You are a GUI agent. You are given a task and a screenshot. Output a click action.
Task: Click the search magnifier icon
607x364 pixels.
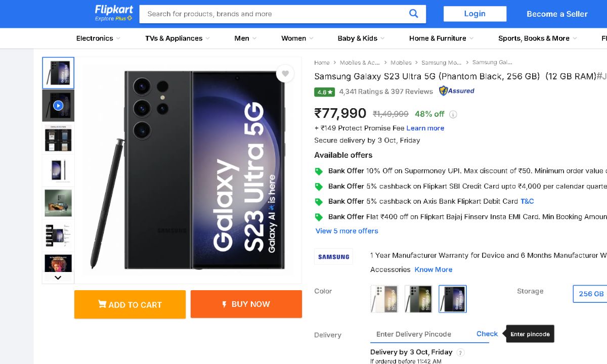pyautogui.click(x=413, y=14)
